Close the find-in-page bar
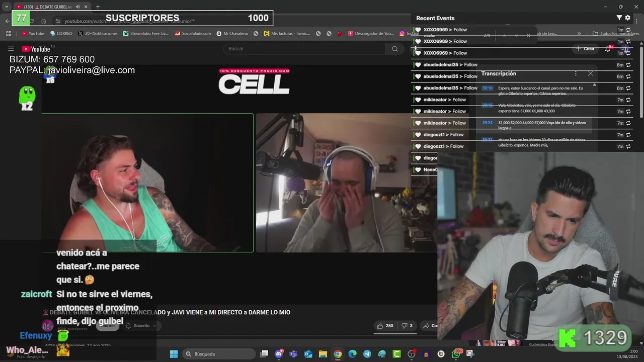The height and width of the screenshot is (362, 644). tap(528, 35)
